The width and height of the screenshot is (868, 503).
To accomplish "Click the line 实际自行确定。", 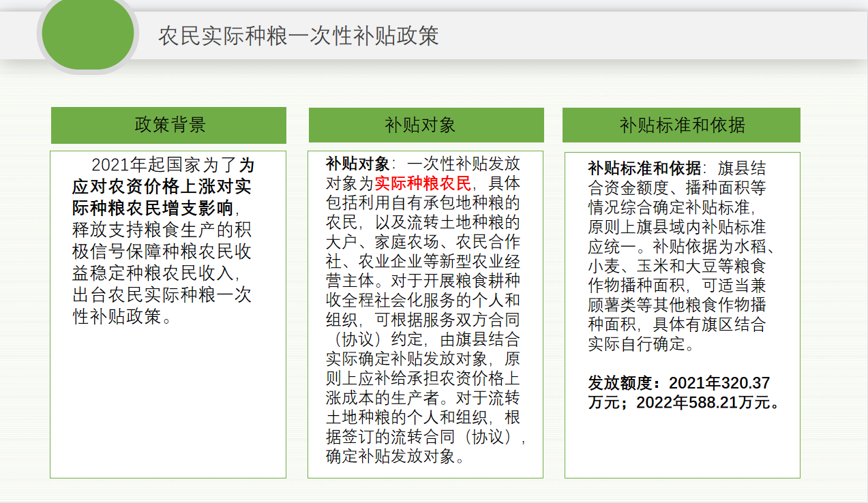I will coord(641,344).
